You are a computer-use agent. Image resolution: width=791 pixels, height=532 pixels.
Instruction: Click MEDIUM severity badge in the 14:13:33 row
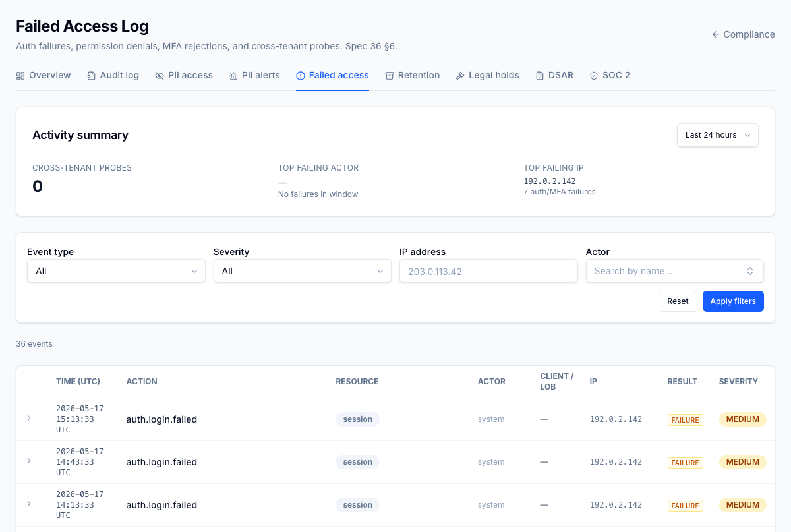[743, 505]
